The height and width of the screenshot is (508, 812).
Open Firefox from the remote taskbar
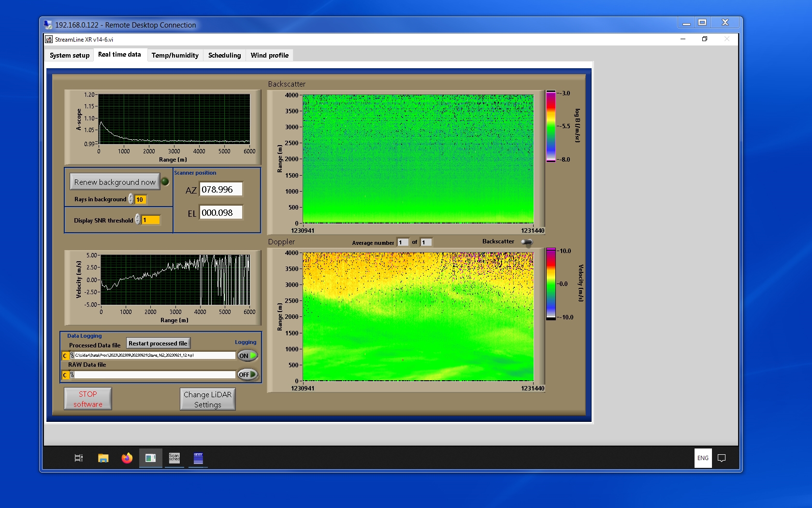(127, 458)
